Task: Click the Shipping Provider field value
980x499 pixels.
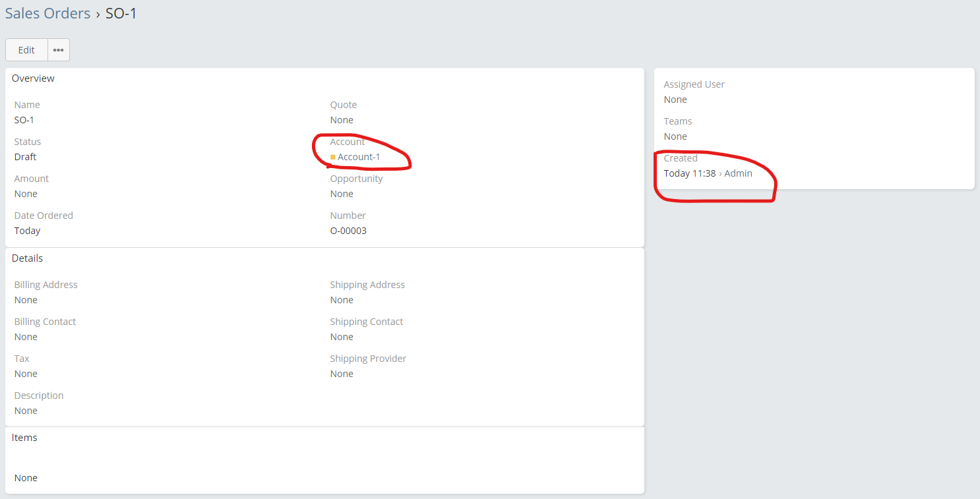Action: pyautogui.click(x=342, y=374)
